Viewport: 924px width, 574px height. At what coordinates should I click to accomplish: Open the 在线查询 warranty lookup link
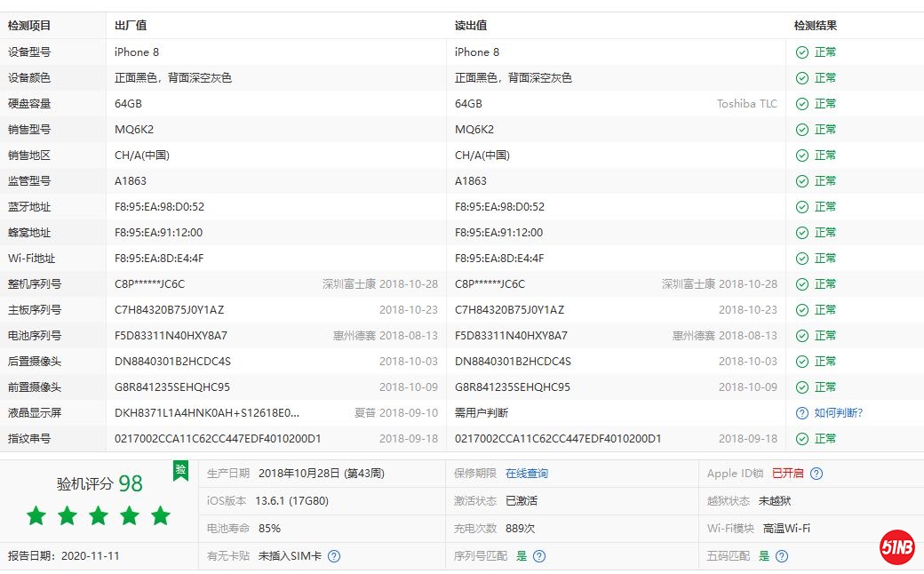click(x=527, y=474)
